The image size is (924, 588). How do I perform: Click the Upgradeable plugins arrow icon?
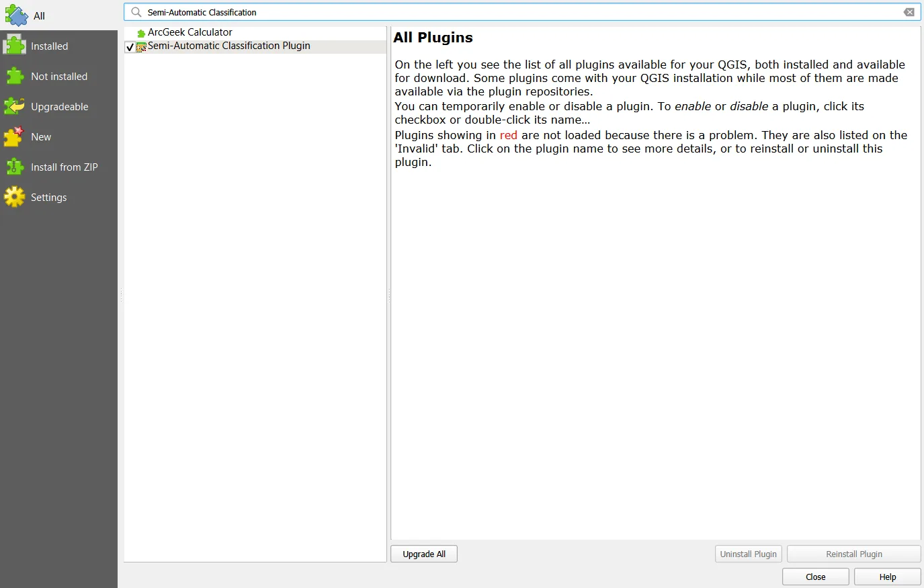pyautogui.click(x=15, y=106)
